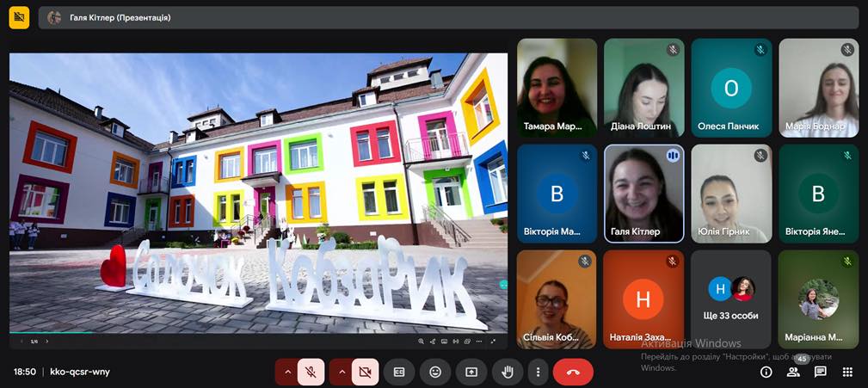
Task: Open the 'Ще 33 особи' tile
Action: (730, 299)
